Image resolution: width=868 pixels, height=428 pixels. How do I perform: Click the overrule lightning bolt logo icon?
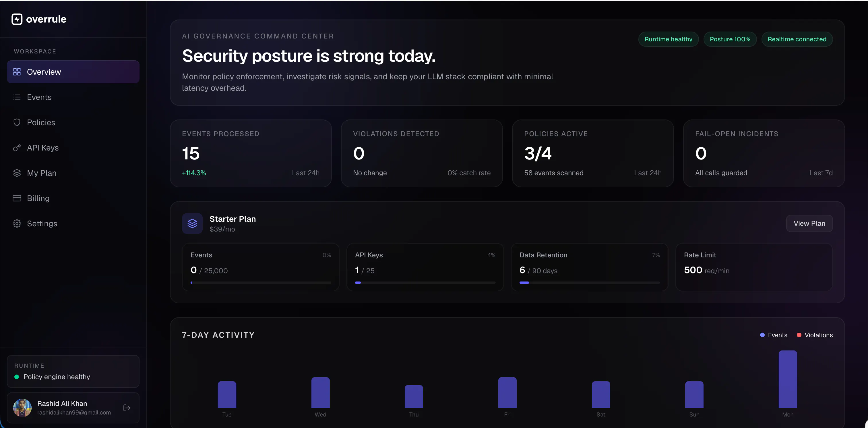(17, 19)
